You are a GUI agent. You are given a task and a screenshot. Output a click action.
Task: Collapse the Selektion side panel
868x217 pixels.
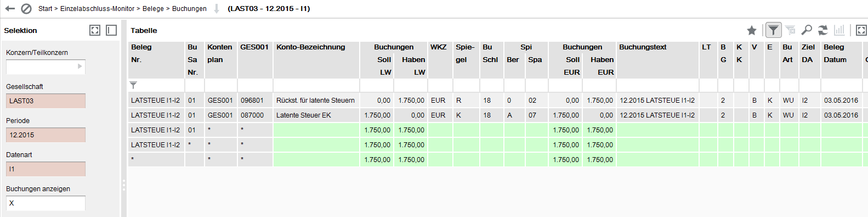coord(111,30)
